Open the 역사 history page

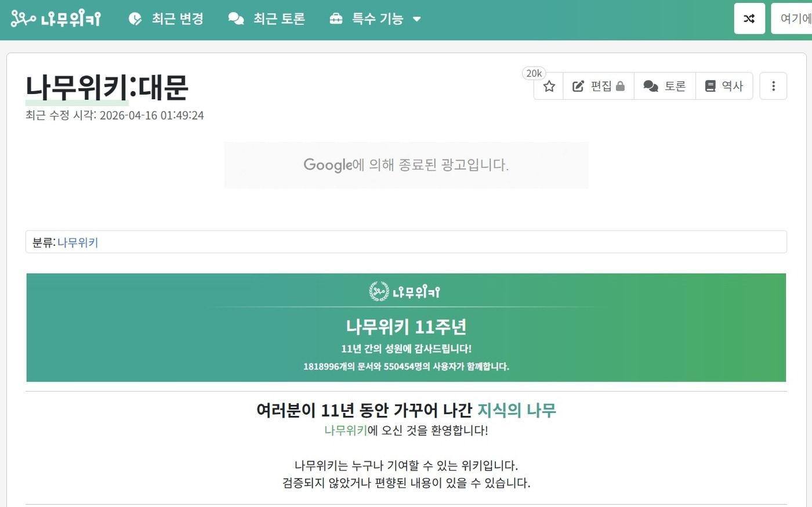(x=724, y=86)
